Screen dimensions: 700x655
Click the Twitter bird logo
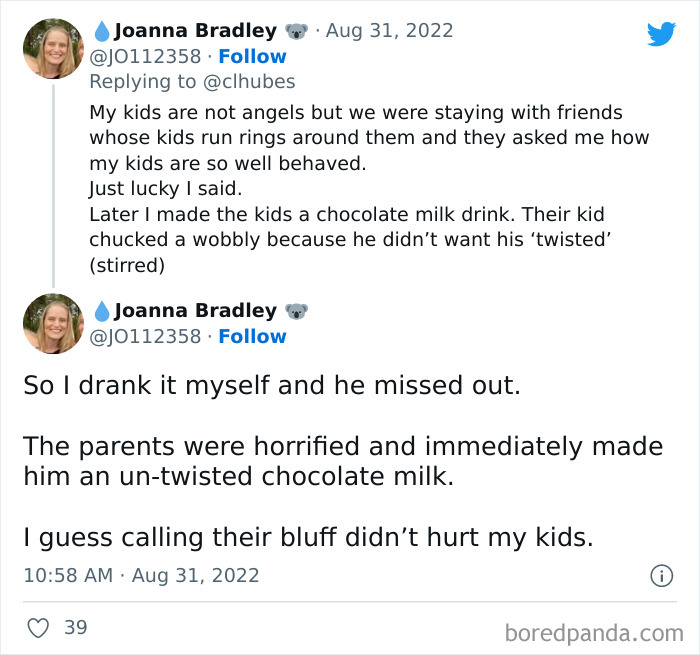coord(661,34)
